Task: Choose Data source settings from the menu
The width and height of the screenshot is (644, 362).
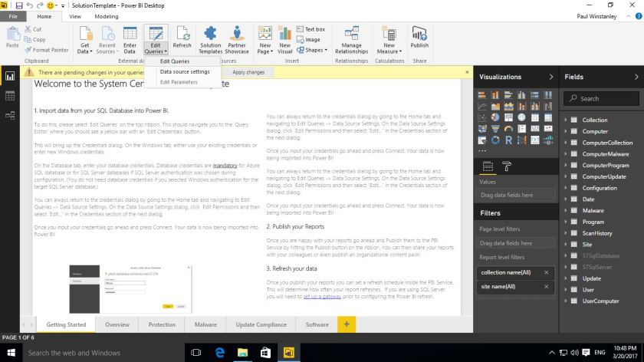Action: tap(184, 71)
